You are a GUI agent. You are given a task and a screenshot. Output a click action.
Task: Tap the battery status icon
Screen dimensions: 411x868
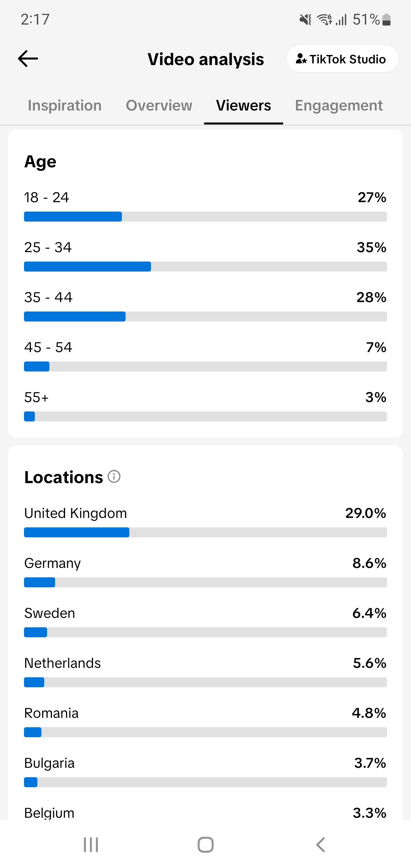[x=386, y=19]
